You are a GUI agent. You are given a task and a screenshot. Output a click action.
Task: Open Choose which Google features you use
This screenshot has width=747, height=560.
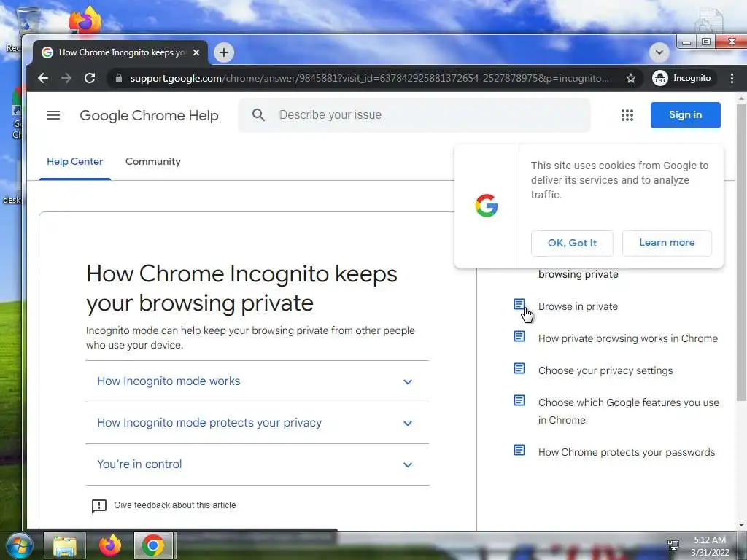coord(628,411)
